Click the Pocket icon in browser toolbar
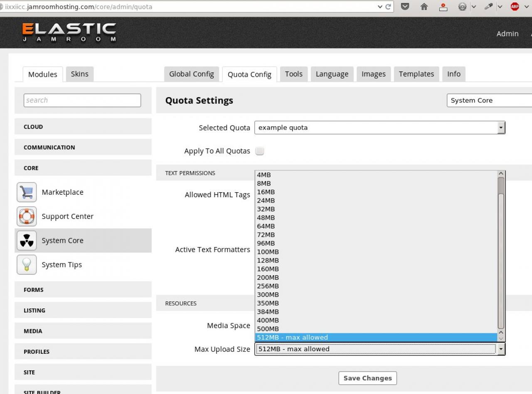Screen dimensions: 532x394 (405, 7)
